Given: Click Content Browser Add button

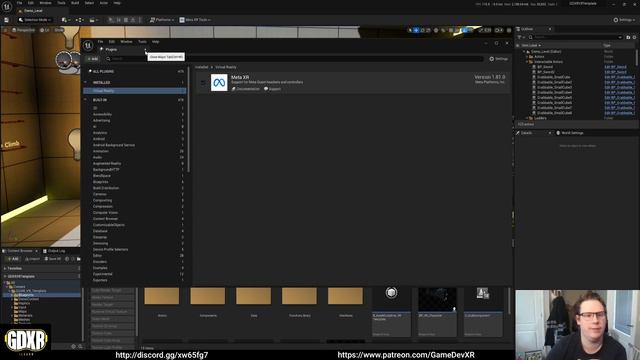Looking at the screenshot, I should (x=13, y=259).
